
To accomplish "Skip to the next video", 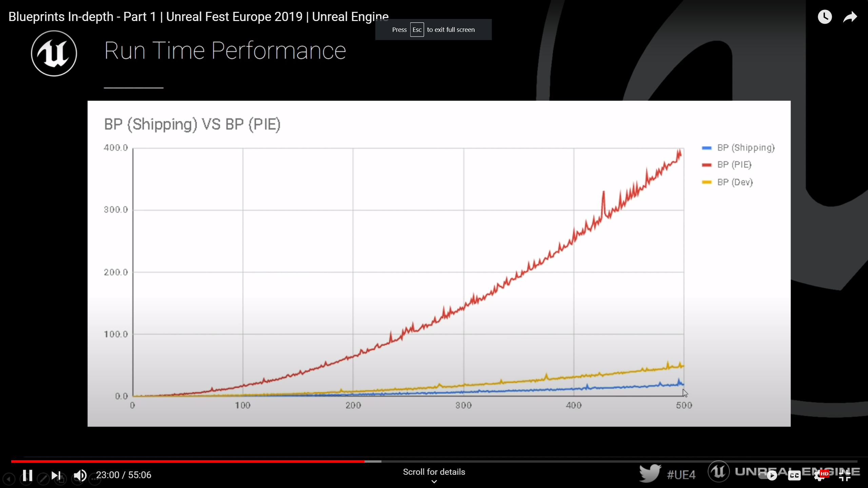I will click(x=56, y=475).
